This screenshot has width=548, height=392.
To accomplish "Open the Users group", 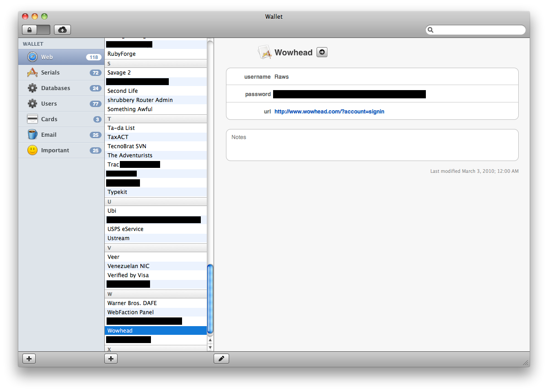I will click(x=61, y=104).
